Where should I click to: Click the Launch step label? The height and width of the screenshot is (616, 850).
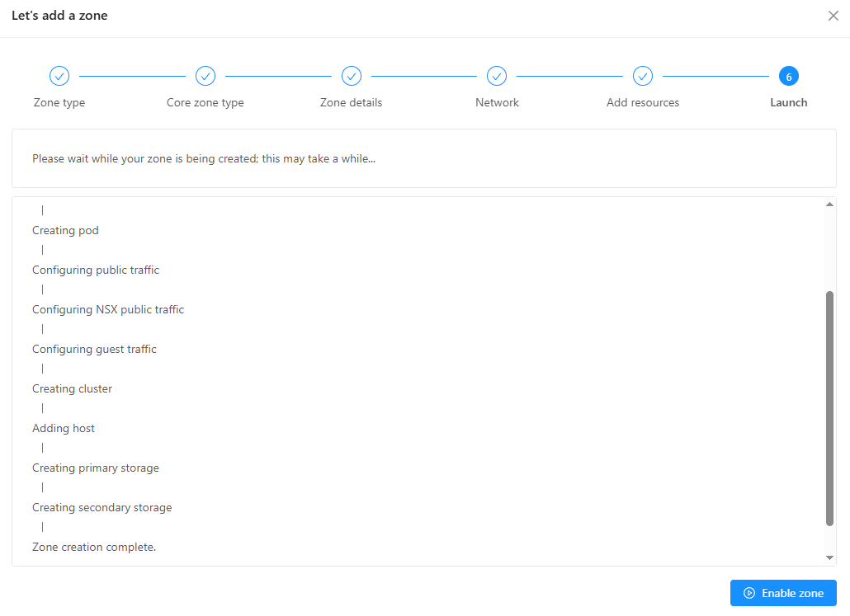tap(789, 103)
